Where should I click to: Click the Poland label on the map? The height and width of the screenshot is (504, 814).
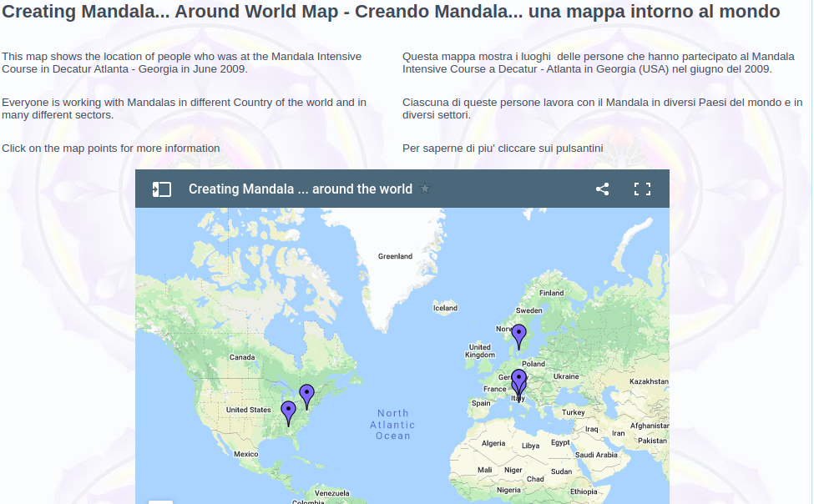[x=533, y=364]
